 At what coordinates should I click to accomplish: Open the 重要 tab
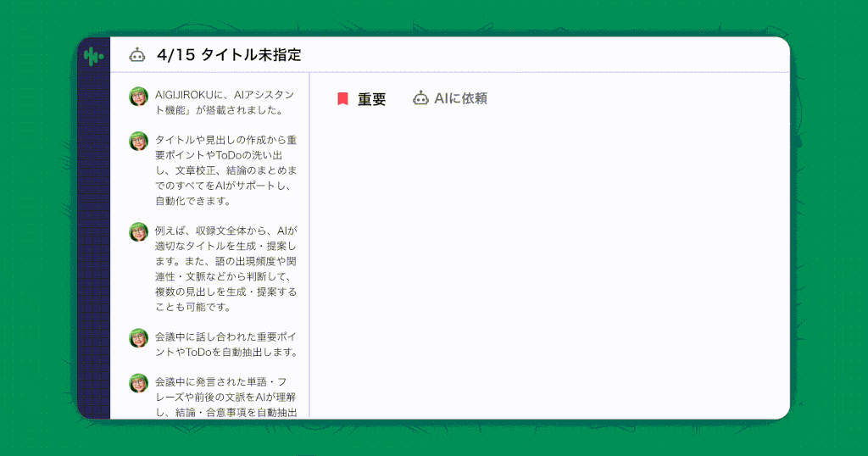pyautogui.click(x=361, y=99)
